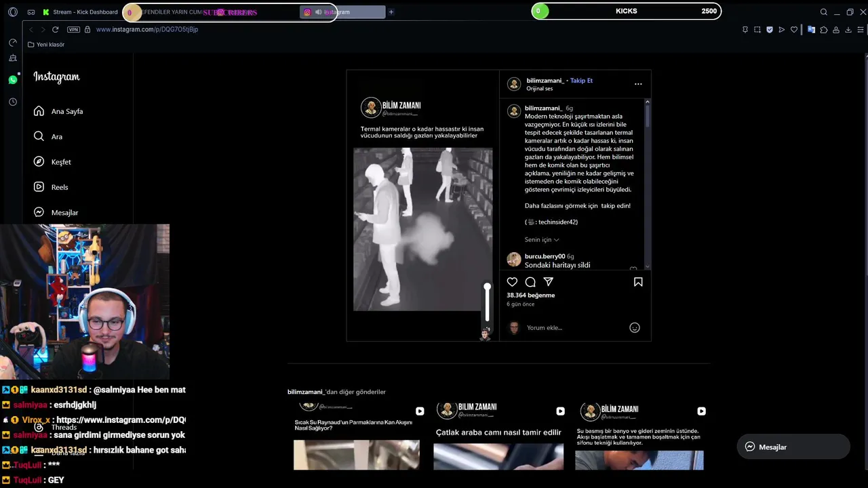
Task: Open Raynaud warm water post thumbnail
Action: click(357, 435)
